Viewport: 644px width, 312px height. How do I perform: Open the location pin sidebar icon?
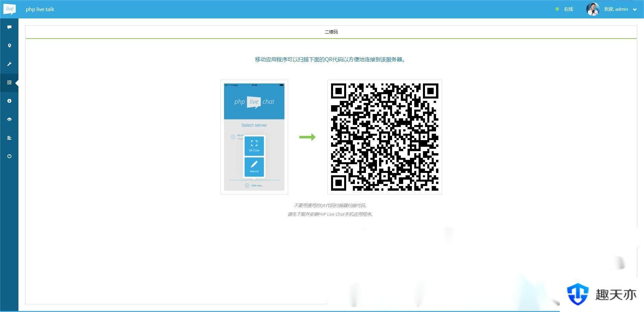click(9, 46)
